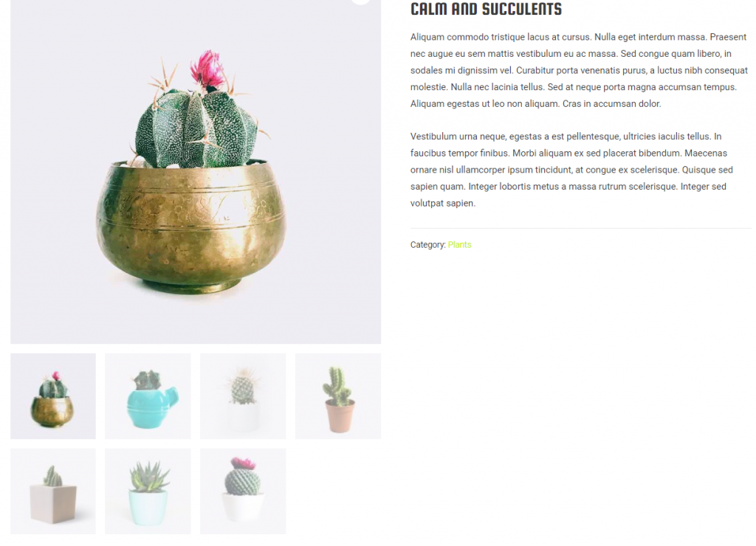The height and width of the screenshot is (546, 756).
Task: Click the words 'volutpat sapien' ending the description
Action: 443,204
